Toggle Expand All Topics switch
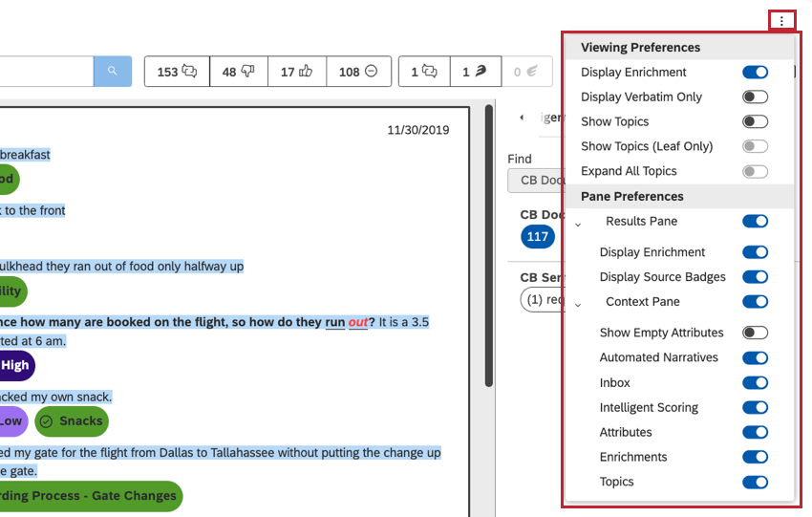 755,171
